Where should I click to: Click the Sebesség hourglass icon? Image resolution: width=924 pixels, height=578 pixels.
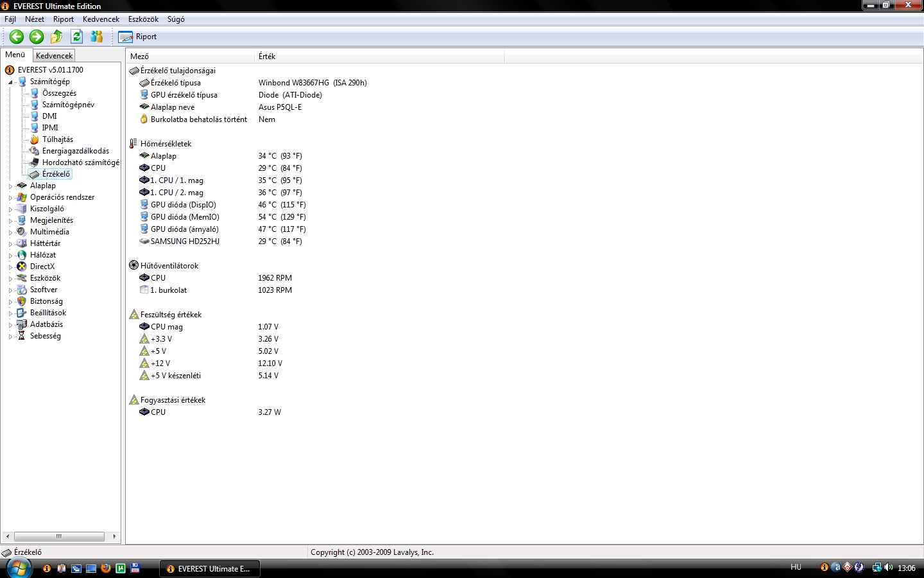[22, 336]
